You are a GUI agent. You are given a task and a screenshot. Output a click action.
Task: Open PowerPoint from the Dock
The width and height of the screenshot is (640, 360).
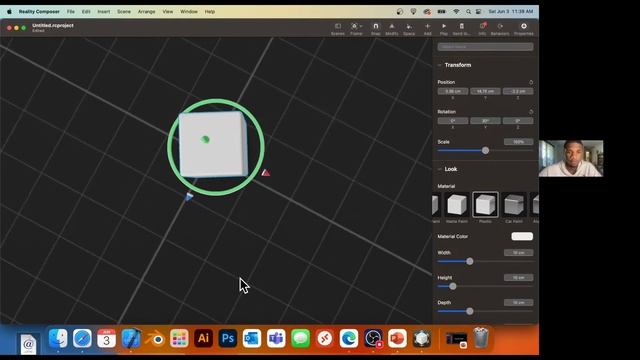tap(397, 338)
